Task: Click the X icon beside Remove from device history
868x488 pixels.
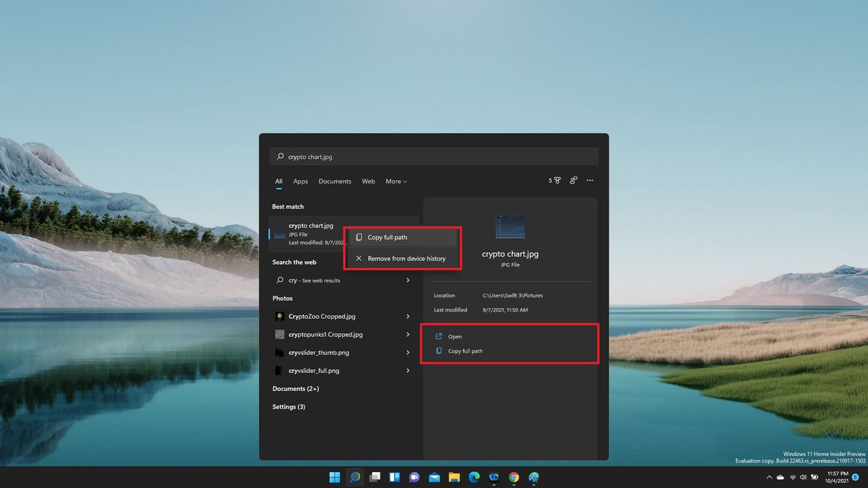Action: point(359,258)
